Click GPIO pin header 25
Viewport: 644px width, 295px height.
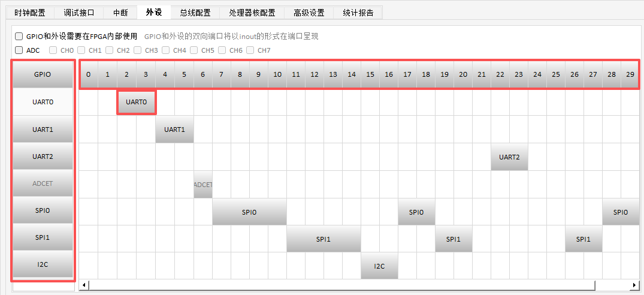[x=556, y=74]
